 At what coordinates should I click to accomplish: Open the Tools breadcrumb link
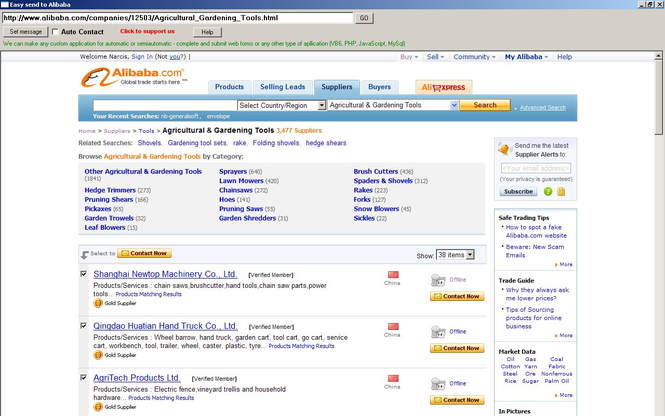146,131
